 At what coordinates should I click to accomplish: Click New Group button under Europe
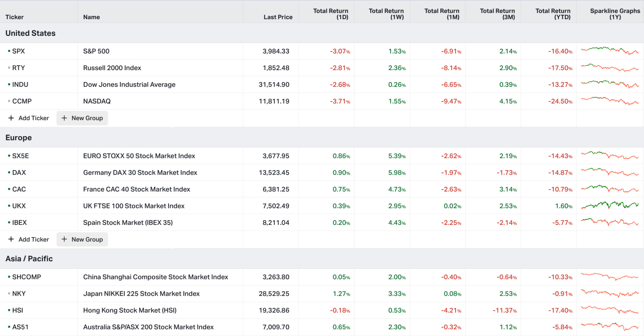coord(82,239)
